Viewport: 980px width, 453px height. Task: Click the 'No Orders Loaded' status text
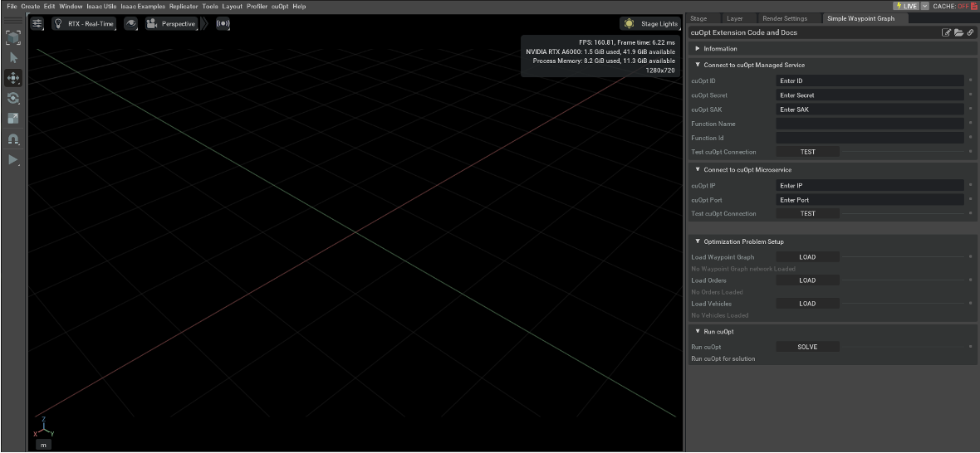[717, 292]
